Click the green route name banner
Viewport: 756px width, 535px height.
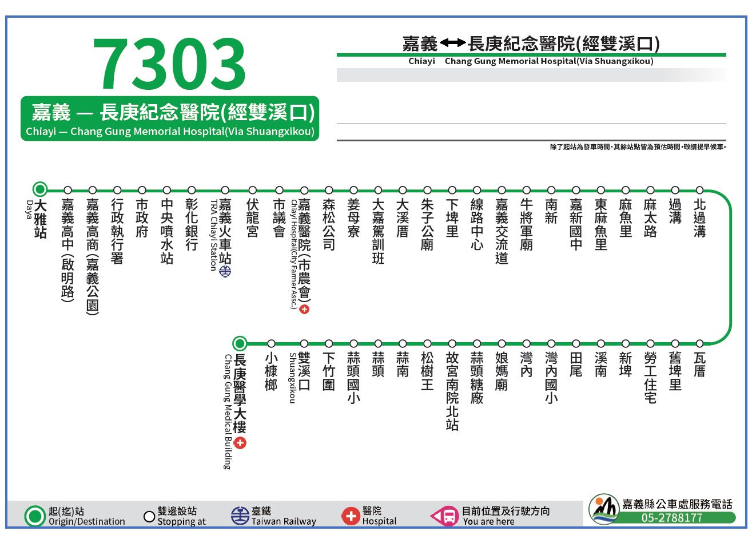click(170, 118)
